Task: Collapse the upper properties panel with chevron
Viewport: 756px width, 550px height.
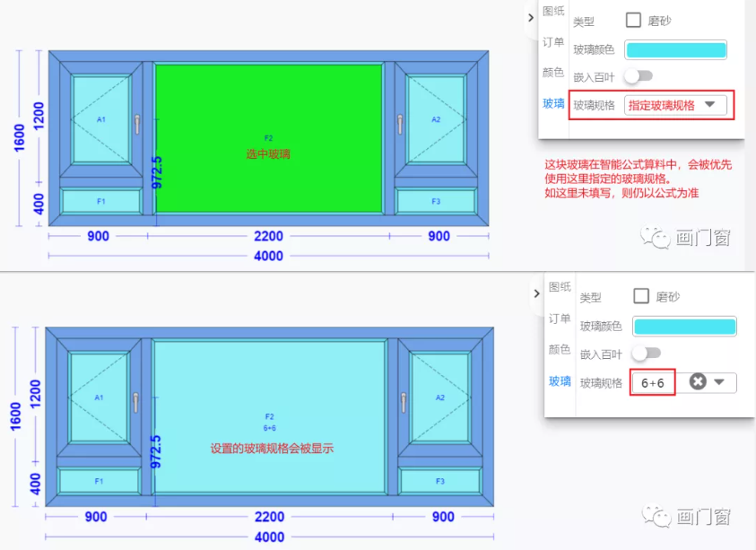Action: tap(530, 17)
